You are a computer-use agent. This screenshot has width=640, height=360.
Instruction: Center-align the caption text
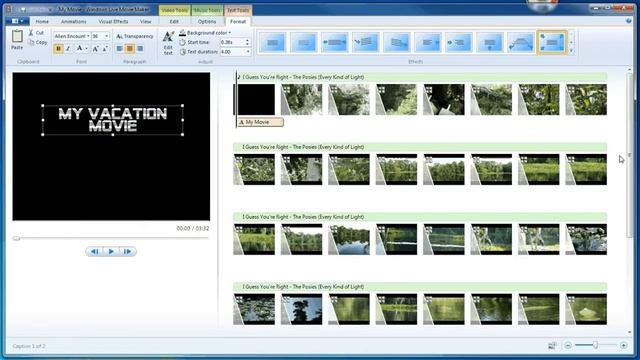click(x=130, y=49)
